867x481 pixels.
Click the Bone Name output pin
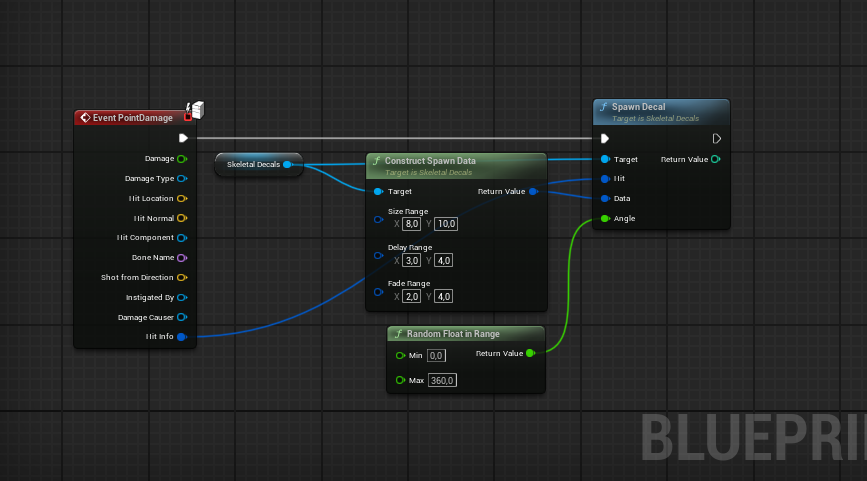[182, 258]
